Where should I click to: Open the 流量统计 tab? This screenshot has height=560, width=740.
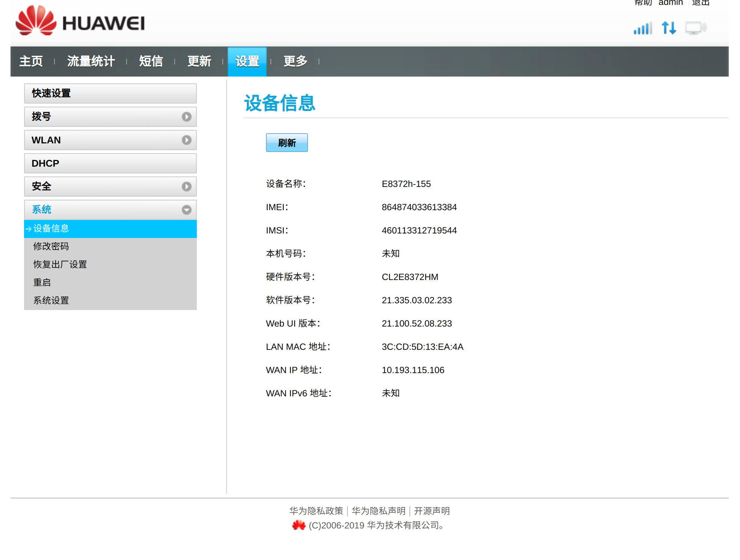[91, 61]
